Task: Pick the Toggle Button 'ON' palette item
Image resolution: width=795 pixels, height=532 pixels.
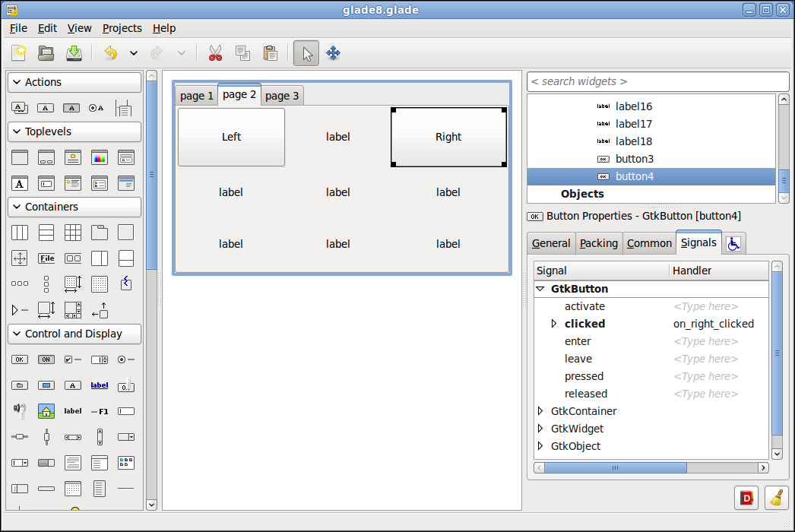Action: (46, 359)
